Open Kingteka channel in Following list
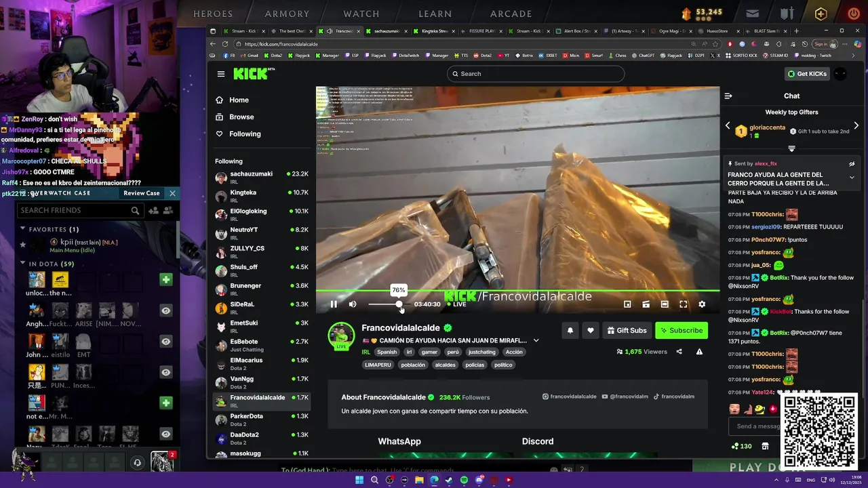 [x=262, y=196]
